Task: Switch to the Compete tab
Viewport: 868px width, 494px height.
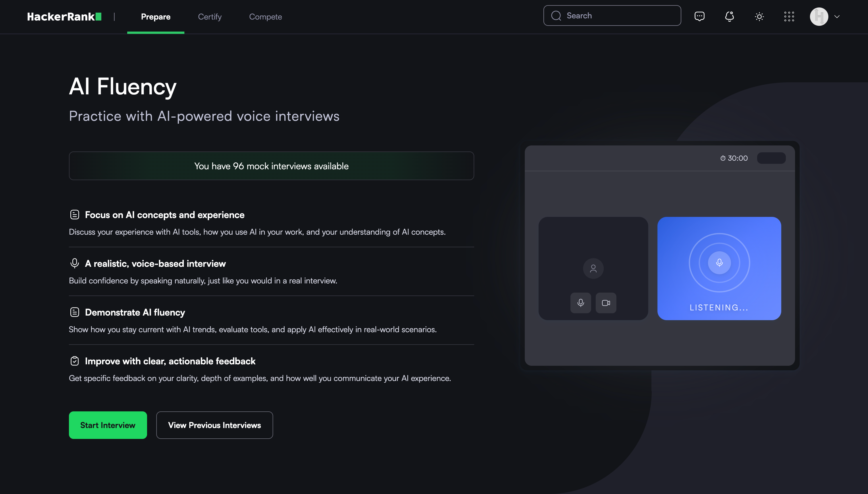Action: [265, 17]
